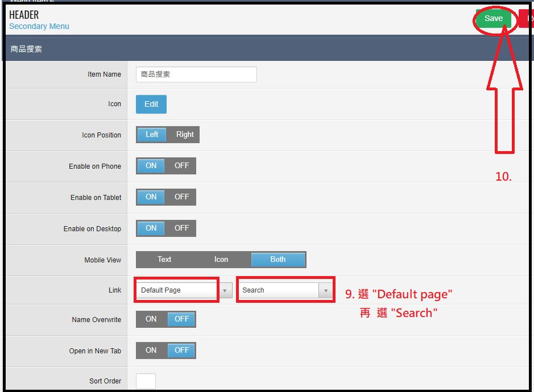Switch Open in New Tab to ON
Image resolution: width=534 pixels, height=392 pixels.
[x=151, y=351]
